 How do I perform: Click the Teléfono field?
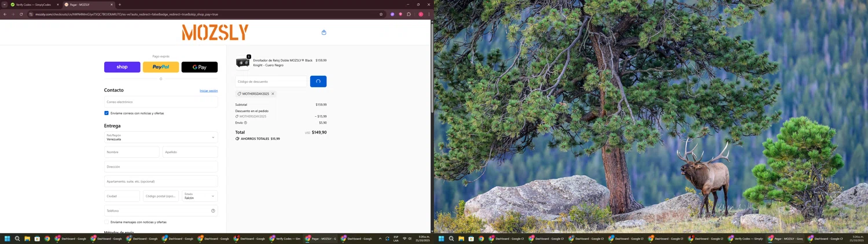[x=161, y=211]
